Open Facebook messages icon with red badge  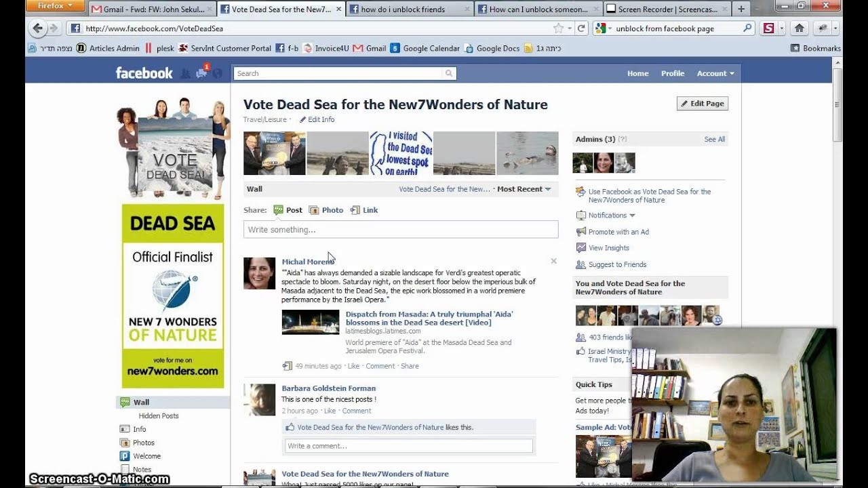[x=201, y=73]
